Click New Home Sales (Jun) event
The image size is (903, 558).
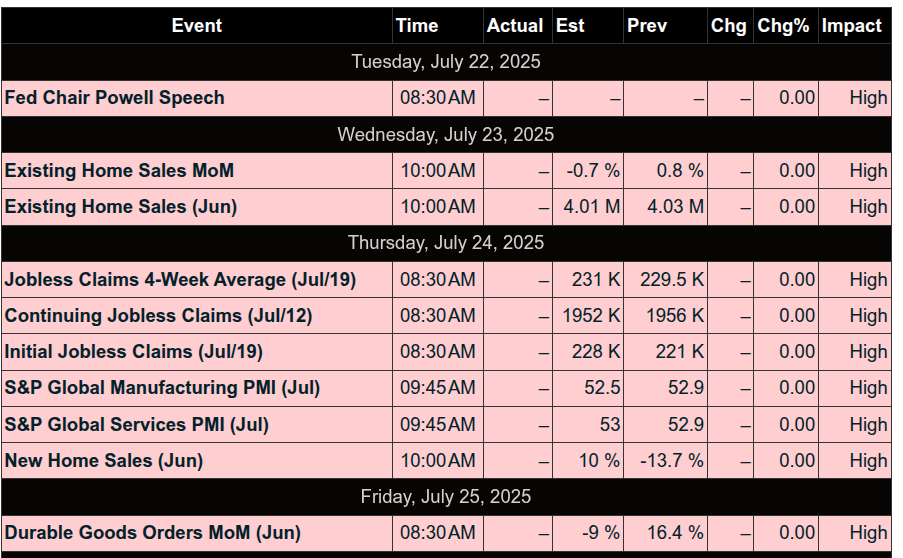pyautogui.click(x=104, y=461)
